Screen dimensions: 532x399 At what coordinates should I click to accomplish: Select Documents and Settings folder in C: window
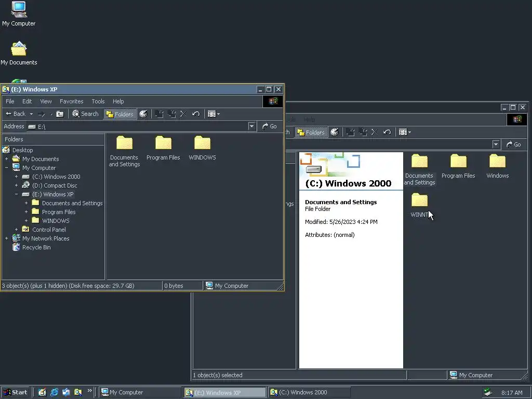tap(419, 169)
